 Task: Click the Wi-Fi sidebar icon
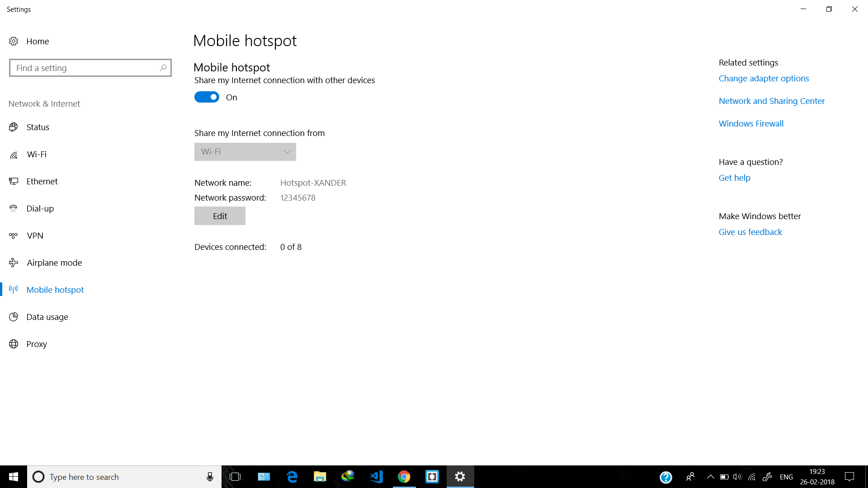coord(13,154)
